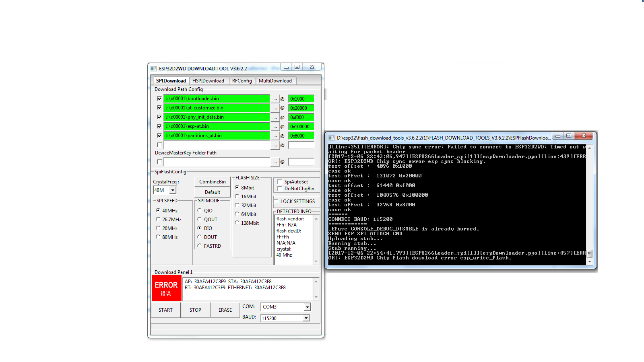This screenshot has width=644, height=362.
Task: Browse file for at_customize.bin row
Action: (x=275, y=108)
